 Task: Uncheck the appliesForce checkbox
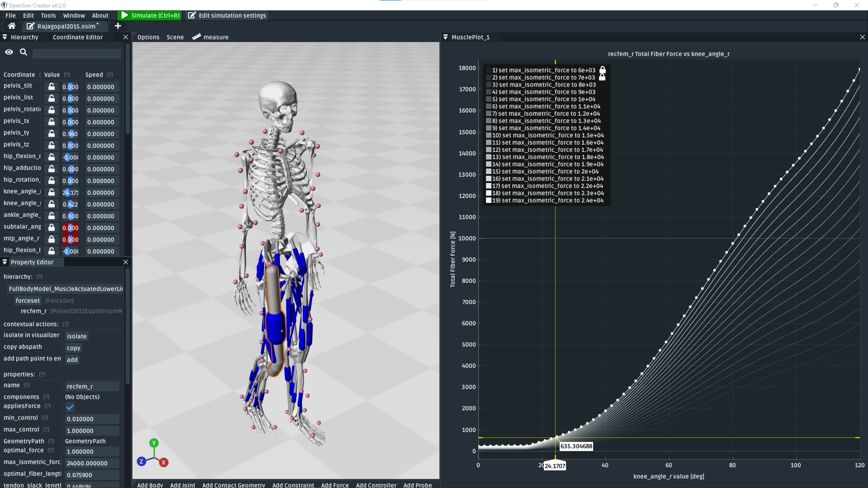pos(70,407)
